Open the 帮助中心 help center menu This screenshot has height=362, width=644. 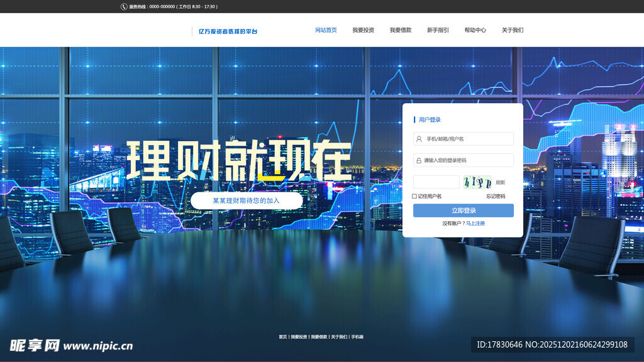475,30
